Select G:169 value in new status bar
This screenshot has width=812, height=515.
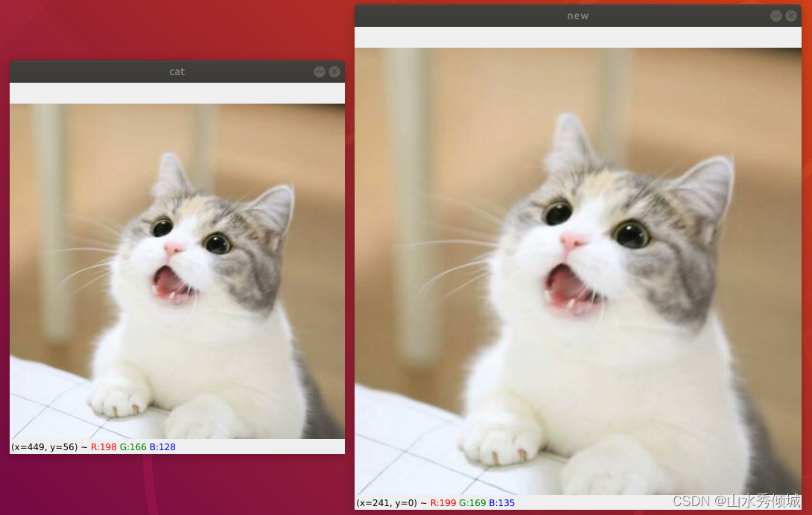pyautogui.click(x=472, y=502)
